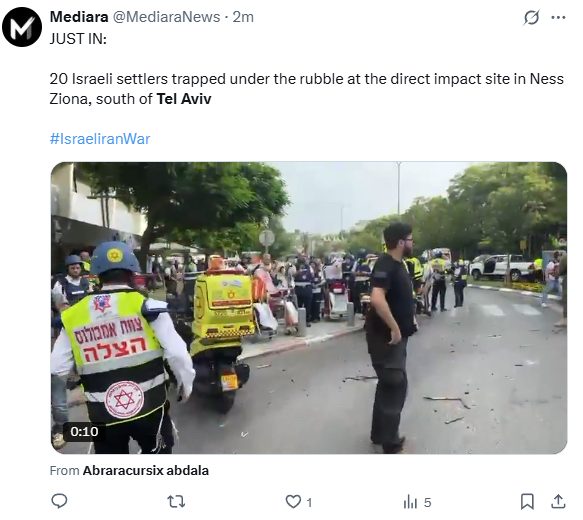Click the repost arrows icon

176,502
